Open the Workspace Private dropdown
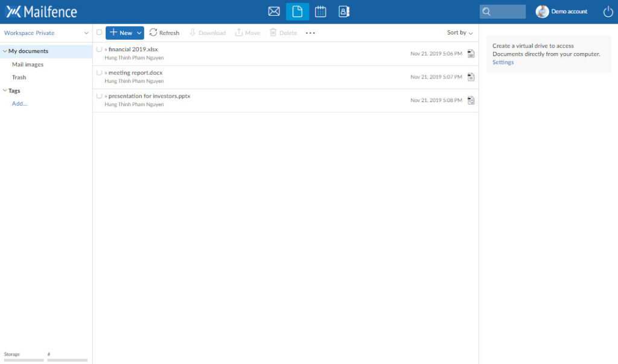Viewport: 618px width, 364px height. coord(46,33)
